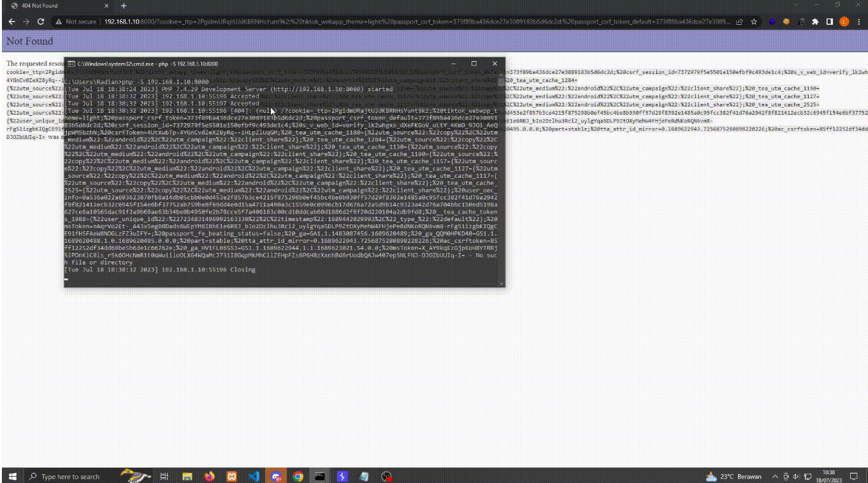
Task: Open the Chrome extensions puzzle menu
Action: (x=815, y=21)
